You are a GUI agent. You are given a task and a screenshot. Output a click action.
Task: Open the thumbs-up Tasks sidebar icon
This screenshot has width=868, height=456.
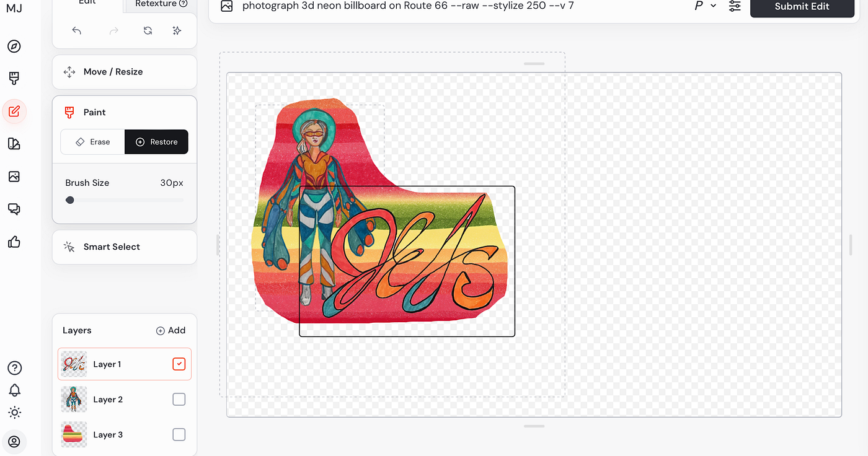click(x=14, y=242)
